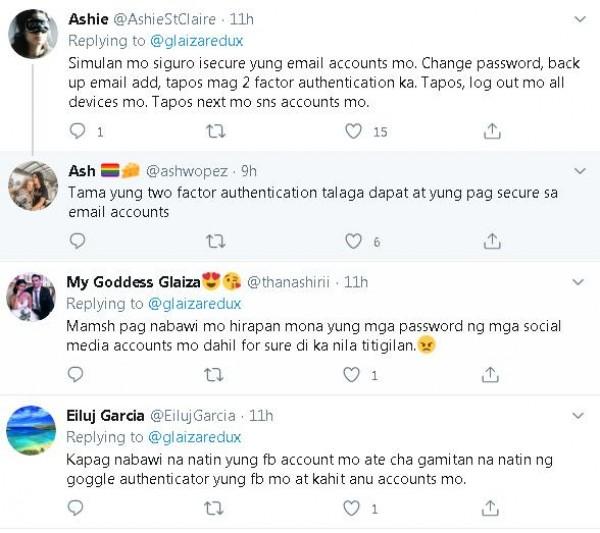
Task: Reply to Ashie's tweet with comment icon
Action: [x=78, y=131]
